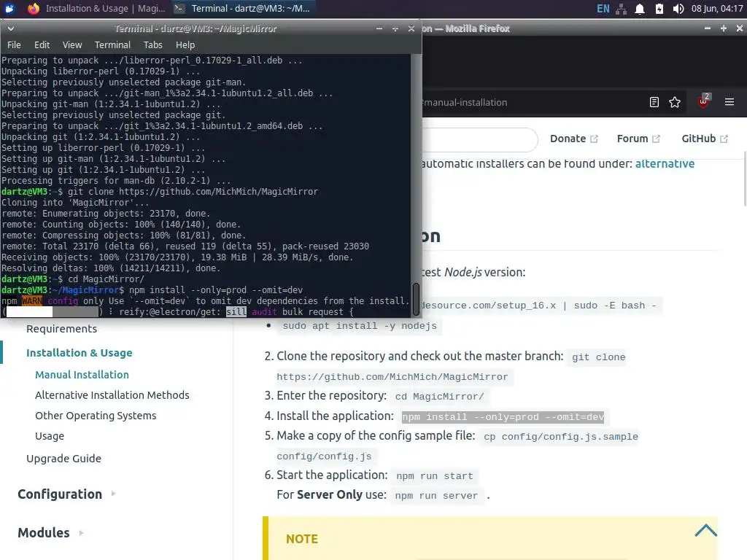Go to Manual Installation sidebar item
Viewport: 747px width, 560px height.
[x=82, y=375]
